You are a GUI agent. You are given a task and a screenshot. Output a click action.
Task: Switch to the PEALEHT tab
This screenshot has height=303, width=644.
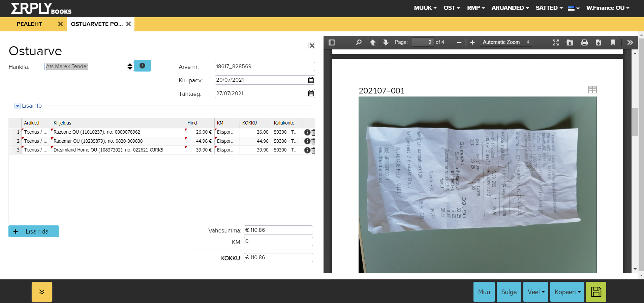click(x=29, y=24)
